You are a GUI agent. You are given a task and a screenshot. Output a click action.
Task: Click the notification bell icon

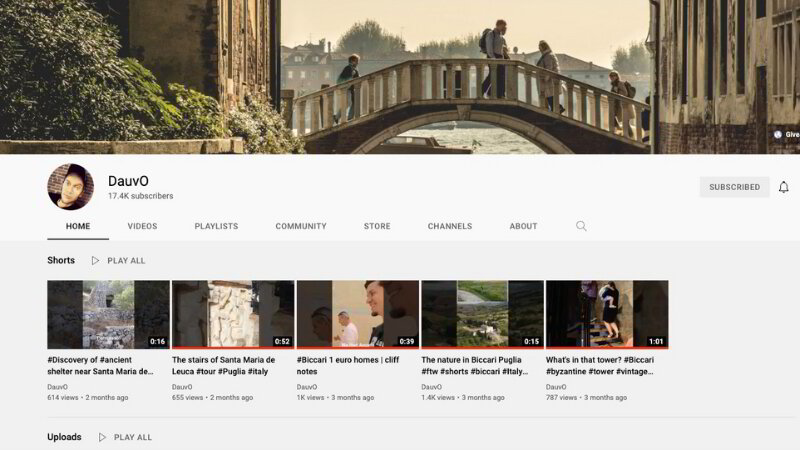[783, 187]
